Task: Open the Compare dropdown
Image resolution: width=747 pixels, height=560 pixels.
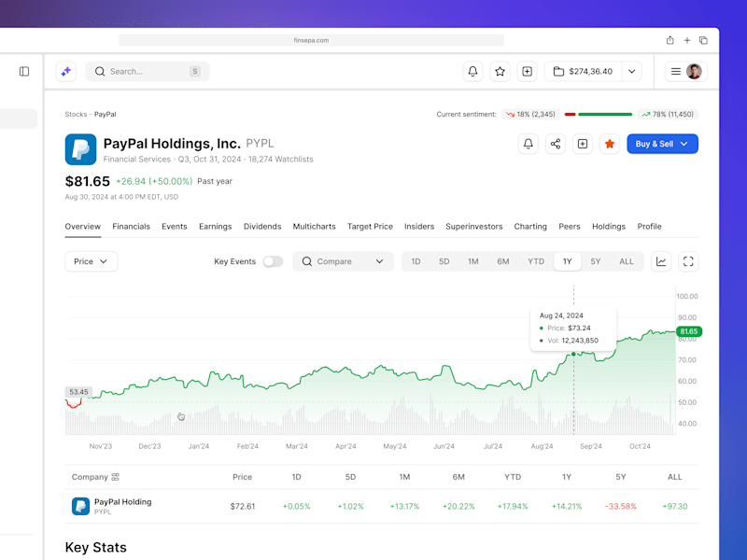Action: [x=343, y=261]
